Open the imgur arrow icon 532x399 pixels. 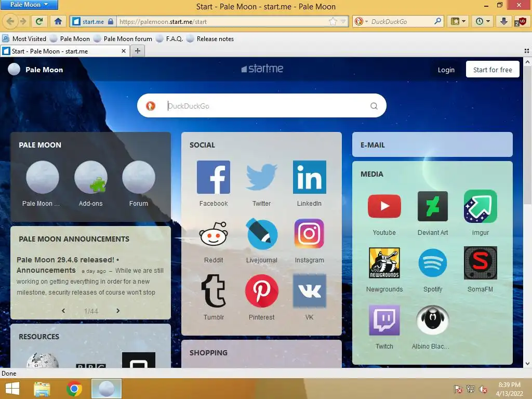[480, 206]
